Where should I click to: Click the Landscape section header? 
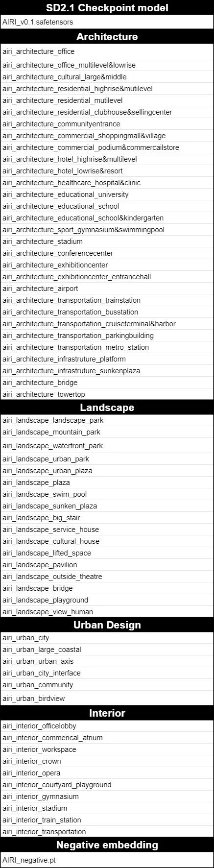pyautogui.click(x=107, y=408)
